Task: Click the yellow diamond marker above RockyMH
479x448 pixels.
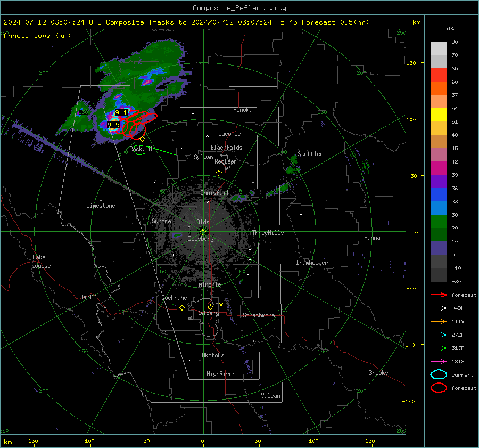Action: click(142, 139)
